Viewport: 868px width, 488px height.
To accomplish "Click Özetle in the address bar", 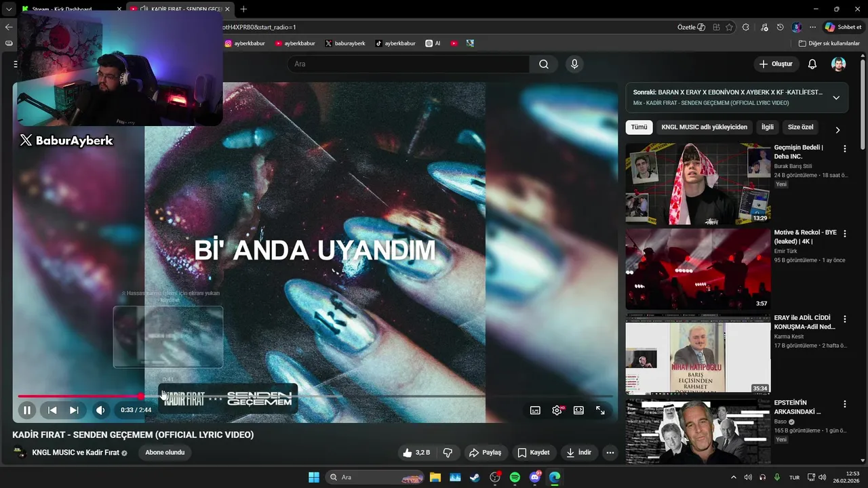I will (x=691, y=27).
